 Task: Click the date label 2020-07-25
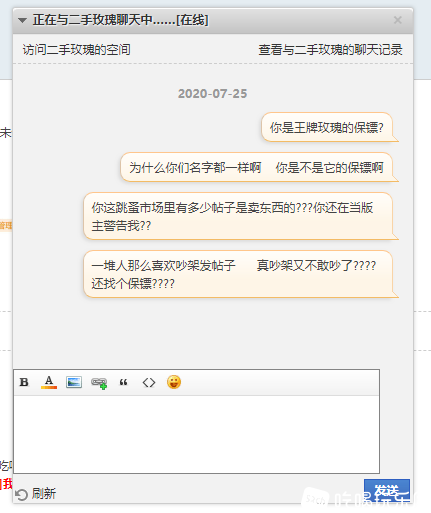[x=212, y=94]
